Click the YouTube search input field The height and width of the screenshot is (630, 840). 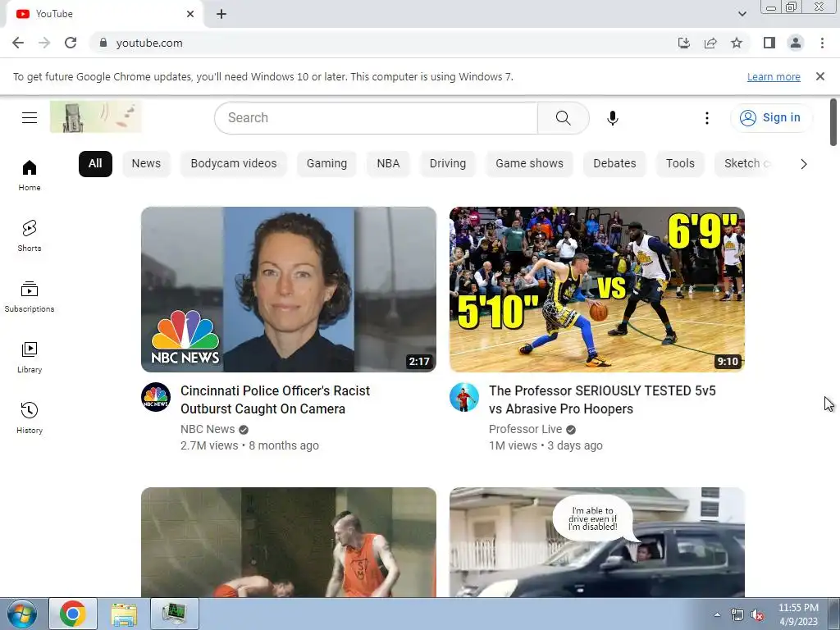376,118
